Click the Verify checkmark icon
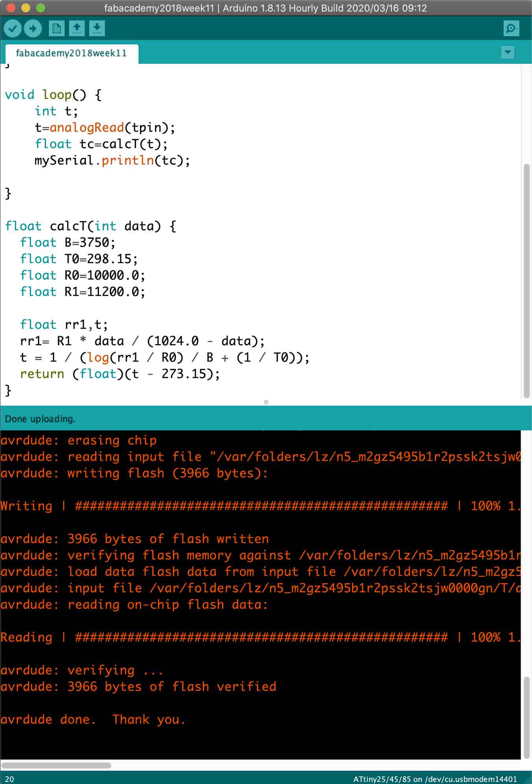The height and width of the screenshot is (784, 532). [x=13, y=28]
